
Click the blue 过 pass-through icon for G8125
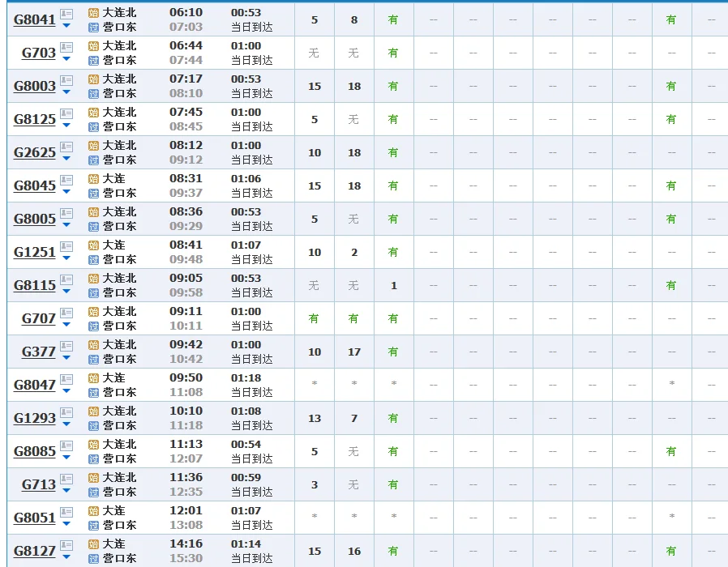93,127
